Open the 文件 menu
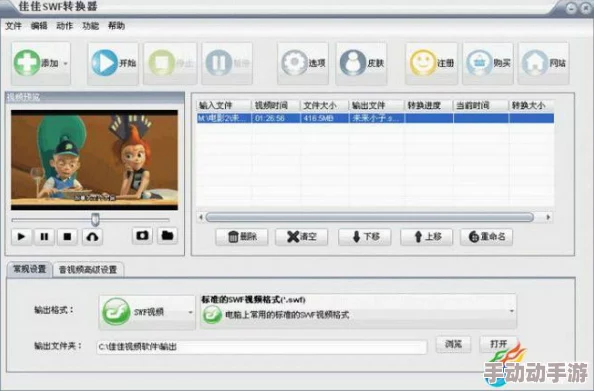Image resolution: width=594 pixels, height=391 pixels. pos(13,26)
